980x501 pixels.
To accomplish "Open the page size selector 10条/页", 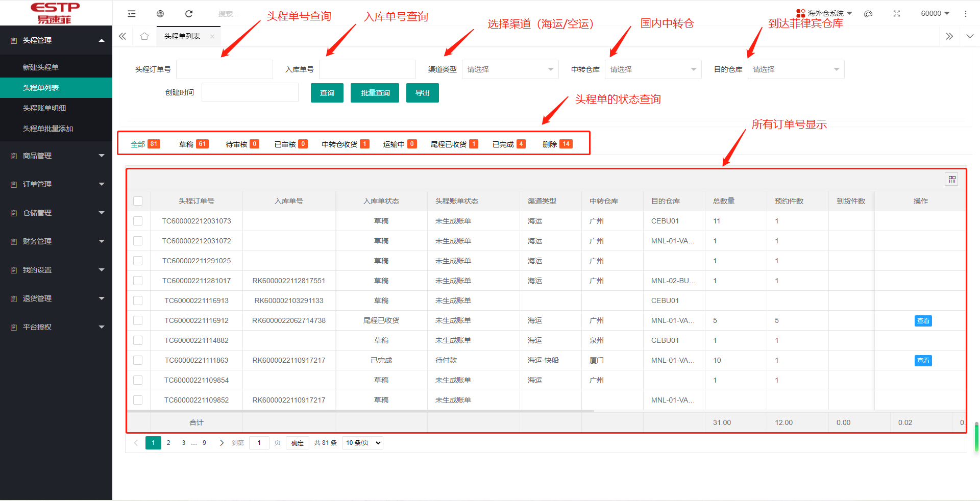I will click(362, 442).
